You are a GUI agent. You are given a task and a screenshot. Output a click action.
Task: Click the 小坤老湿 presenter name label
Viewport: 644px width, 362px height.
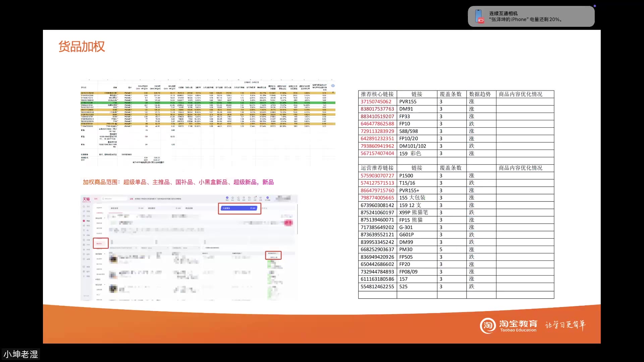click(21, 354)
